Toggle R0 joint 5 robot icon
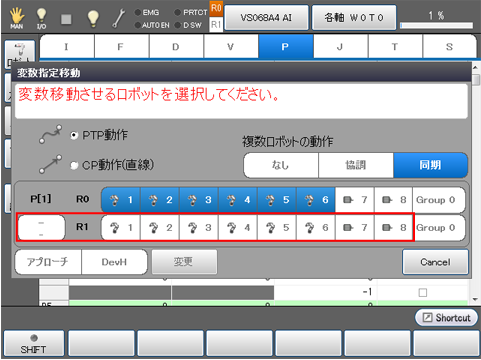The width and height of the screenshot is (481, 360). tap(277, 200)
